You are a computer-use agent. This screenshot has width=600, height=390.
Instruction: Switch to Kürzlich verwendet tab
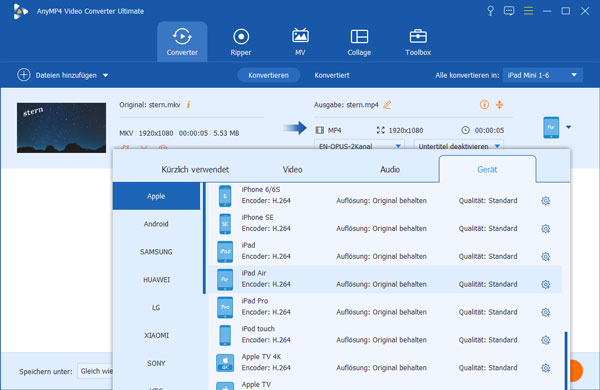coord(195,169)
